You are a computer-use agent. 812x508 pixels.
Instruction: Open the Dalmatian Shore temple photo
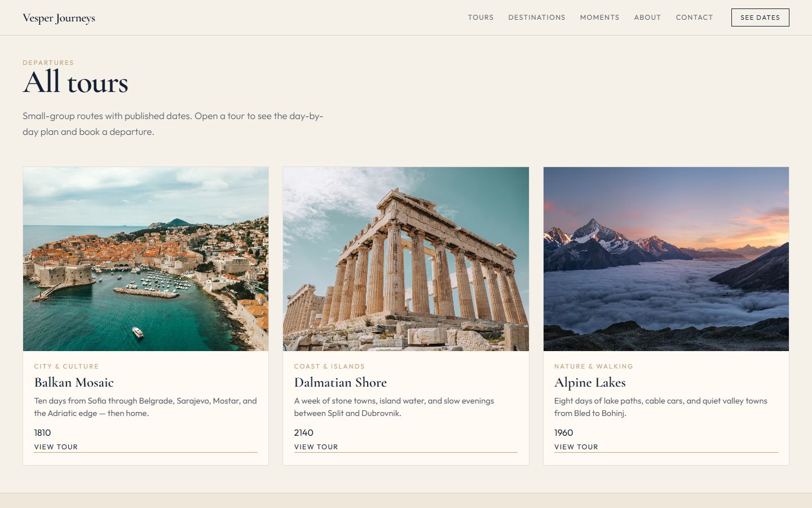[x=406, y=259]
